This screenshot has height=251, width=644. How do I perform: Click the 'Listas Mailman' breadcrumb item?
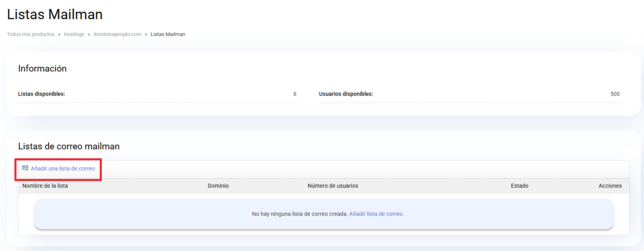pyautogui.click(x=168, y=34)
